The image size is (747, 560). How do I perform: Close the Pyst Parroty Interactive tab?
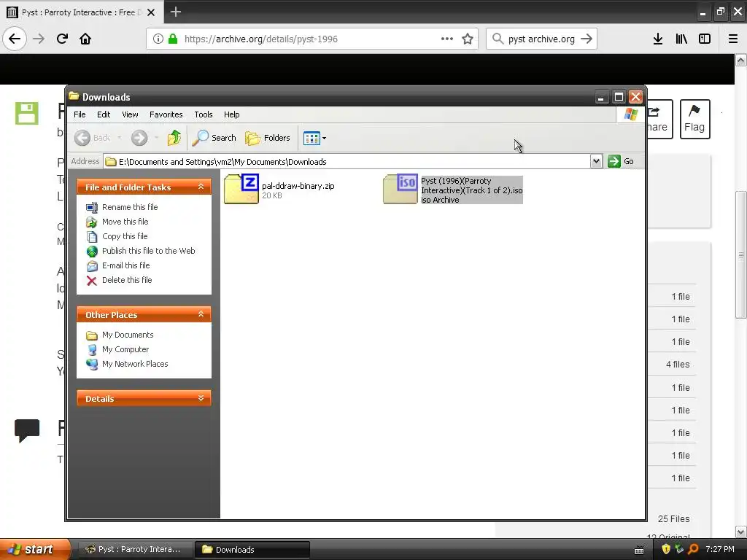coord(151,12)
